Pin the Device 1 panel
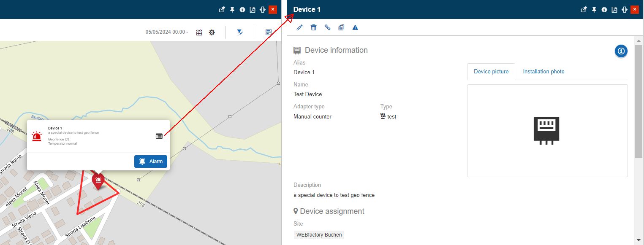 pyautogui.click(x=594, y=9)
